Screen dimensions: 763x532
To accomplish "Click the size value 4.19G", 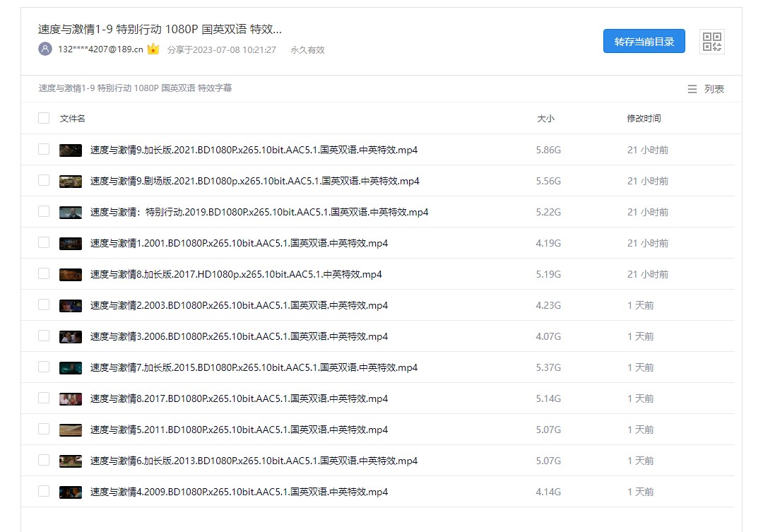I will pos(548,243).
